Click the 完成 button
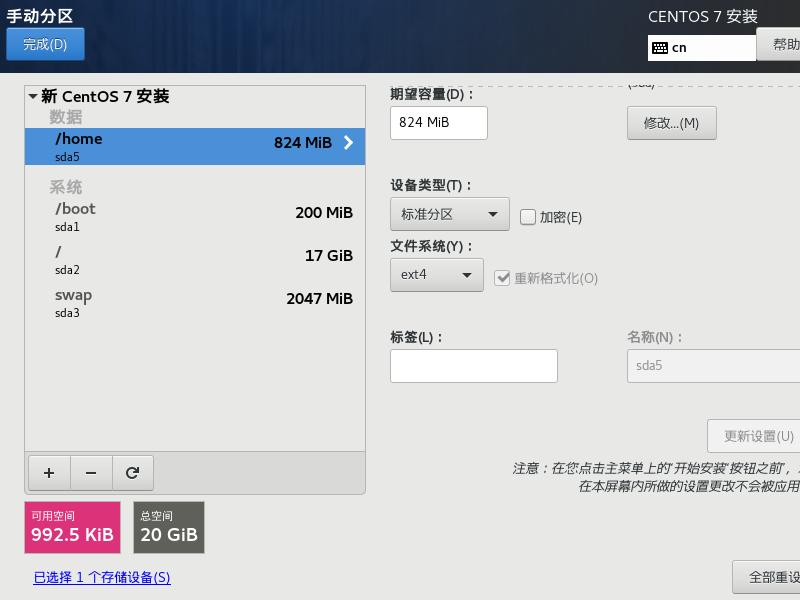This screenshot has width=800, height=600. 45,44
